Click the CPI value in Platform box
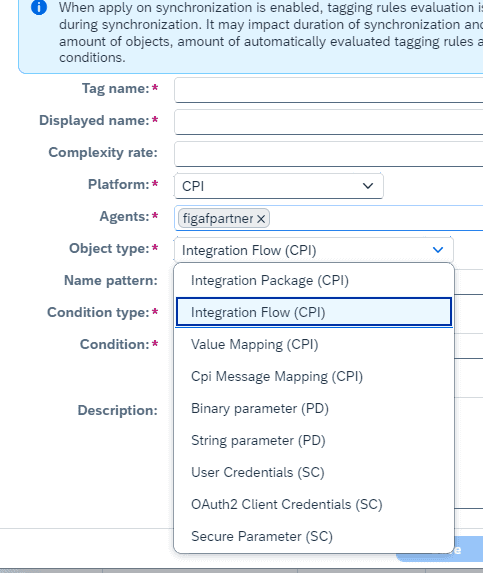483x573 pixels. click(x=193, y=186)
